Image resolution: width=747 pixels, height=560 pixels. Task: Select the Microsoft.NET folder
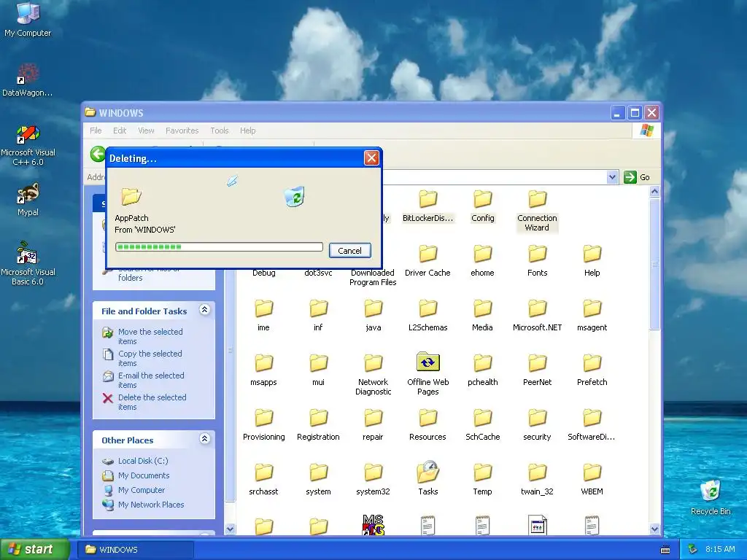538,315
